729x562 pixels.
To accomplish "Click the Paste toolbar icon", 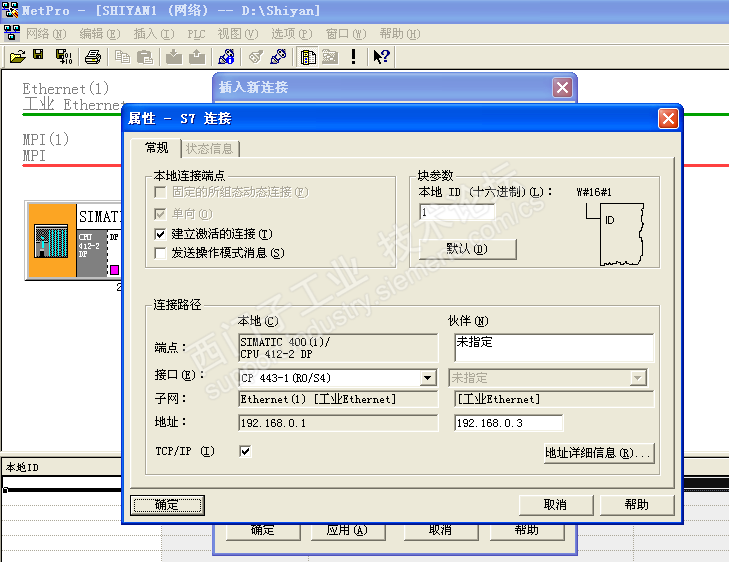I will click(x=145, y=57).
